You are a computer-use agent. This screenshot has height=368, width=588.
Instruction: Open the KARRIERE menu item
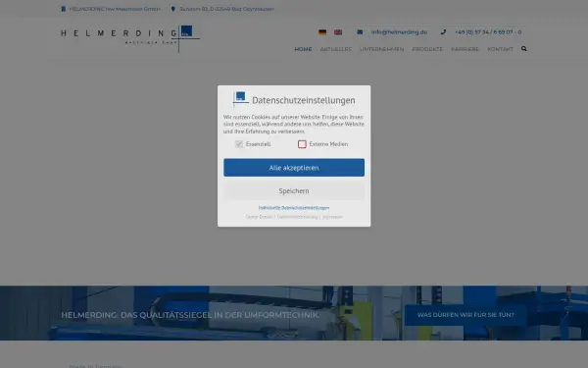pos(465,49)
